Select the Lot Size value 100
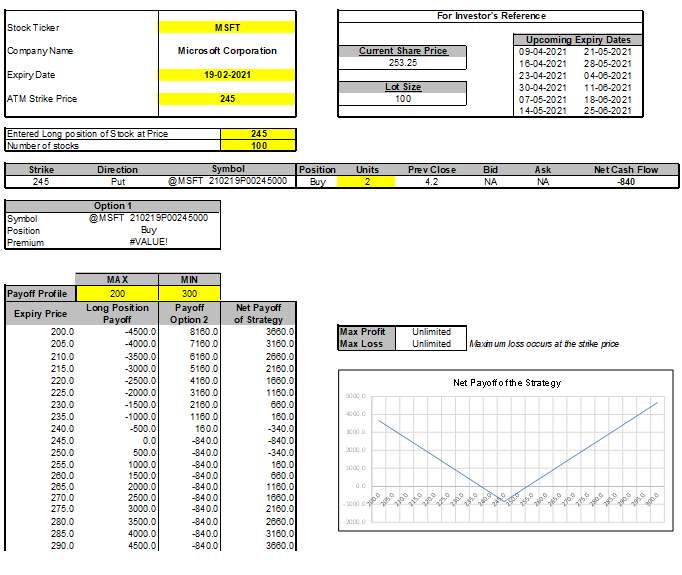 [402, 99]
